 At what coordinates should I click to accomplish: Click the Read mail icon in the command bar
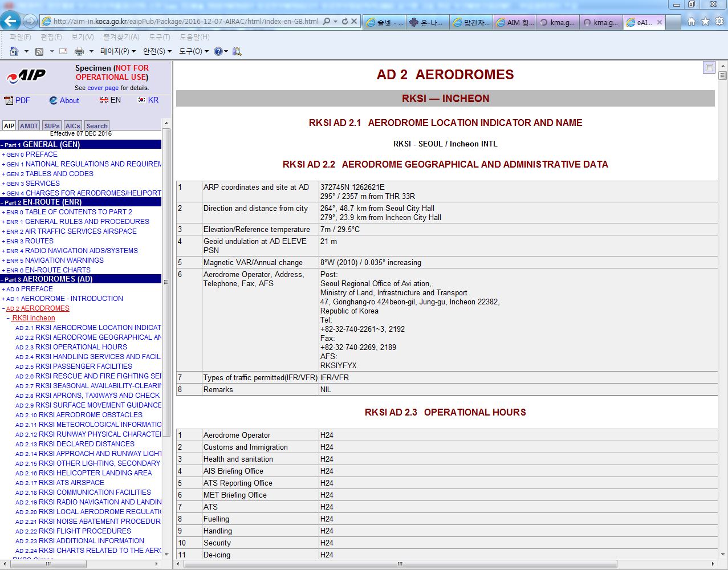point(63,51)
